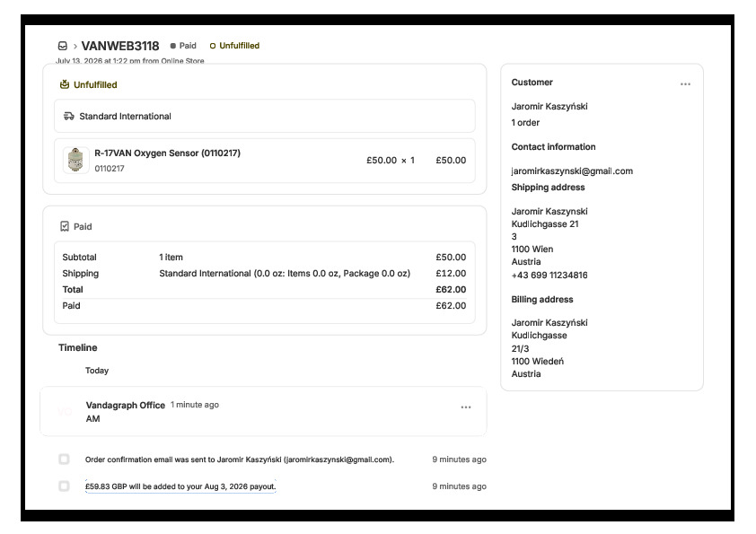Open the R-17VAN Oxygen Sensor product link
This screenshot has height=534, width=756.
[x=167, y=153]
